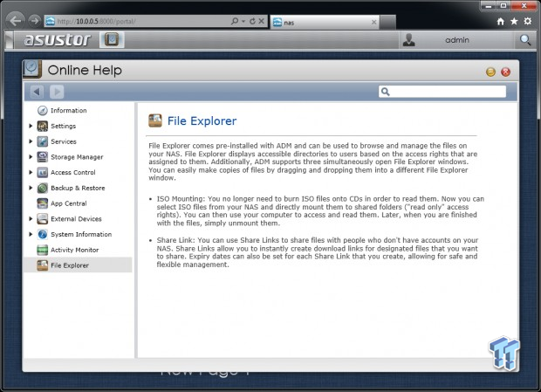Close the nas browser tab

pos(373,23)
